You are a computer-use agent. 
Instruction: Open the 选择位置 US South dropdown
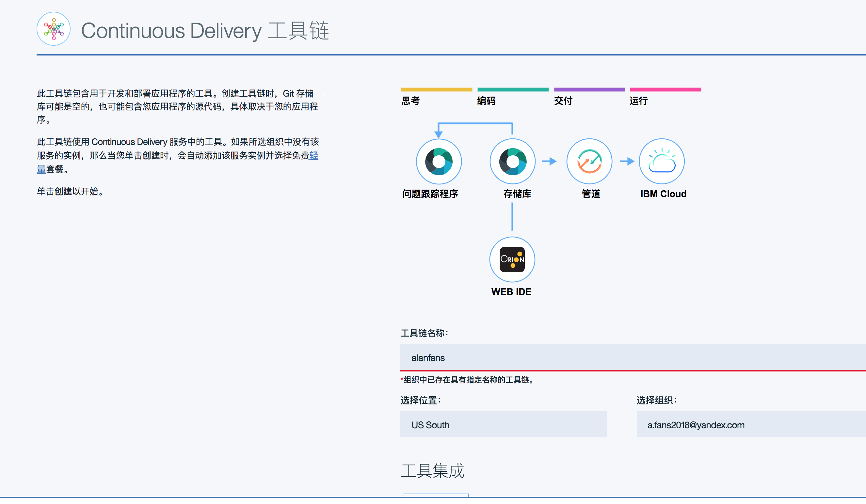503,425
